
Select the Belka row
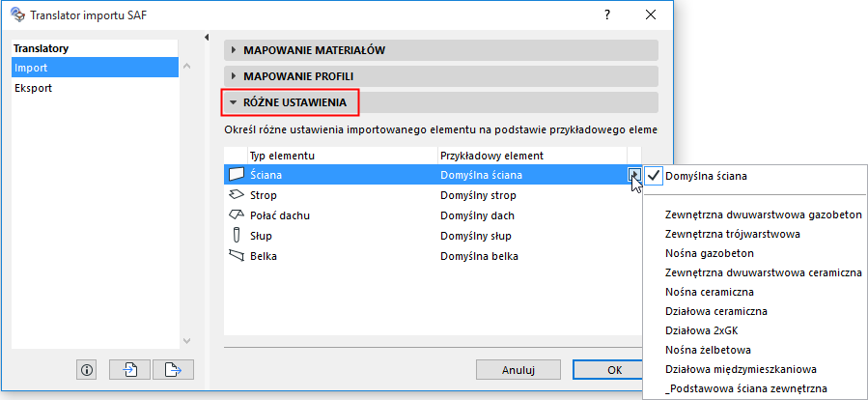(433, 256)
